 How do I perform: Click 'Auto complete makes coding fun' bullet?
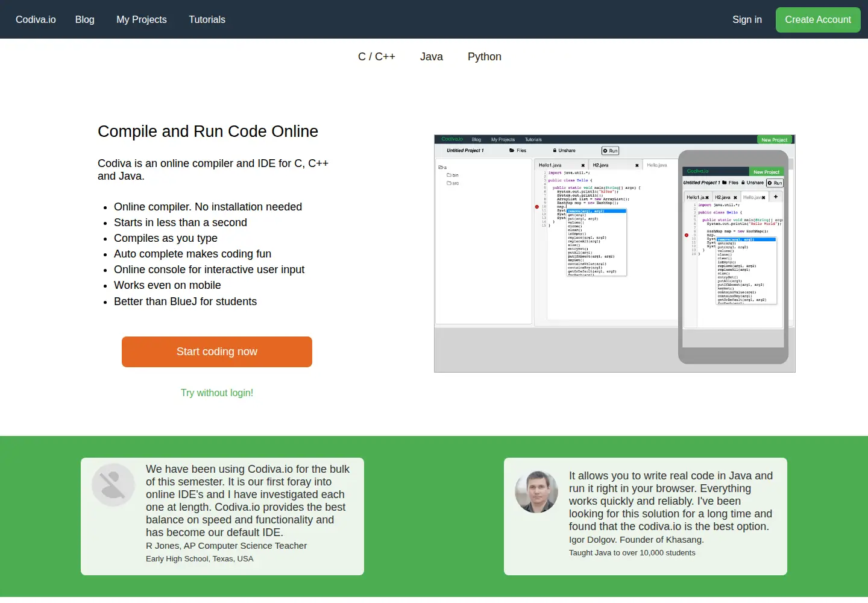point(192,254)
